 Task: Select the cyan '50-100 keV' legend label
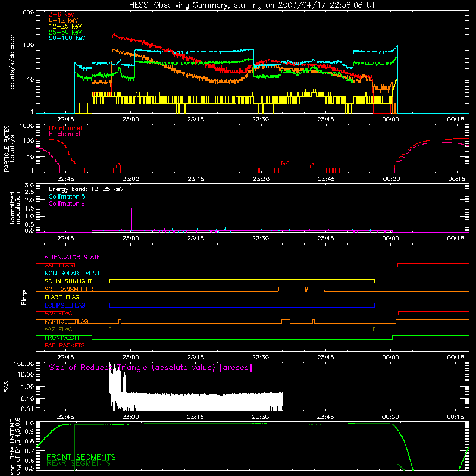coord(67,38)
